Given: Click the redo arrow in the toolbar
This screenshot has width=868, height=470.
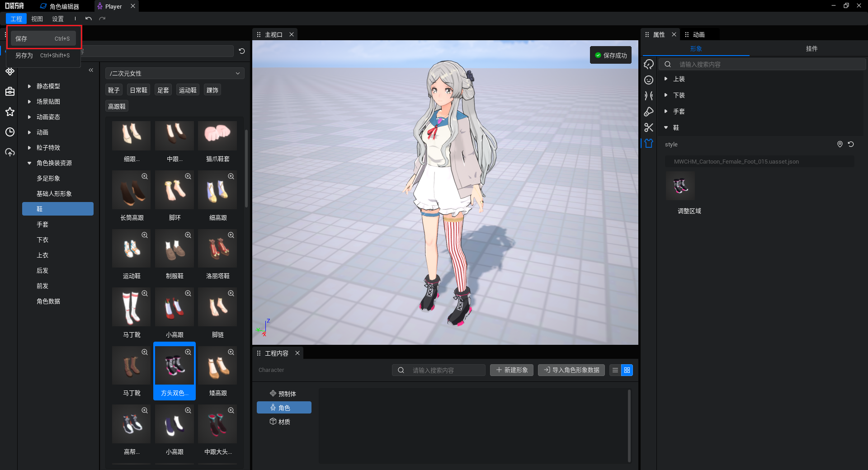Looking at the screenshot, I should point(102,19).
